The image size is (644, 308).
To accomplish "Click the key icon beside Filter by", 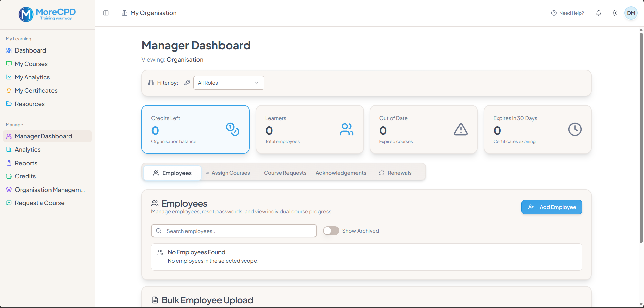I will (x=187, y=83).
